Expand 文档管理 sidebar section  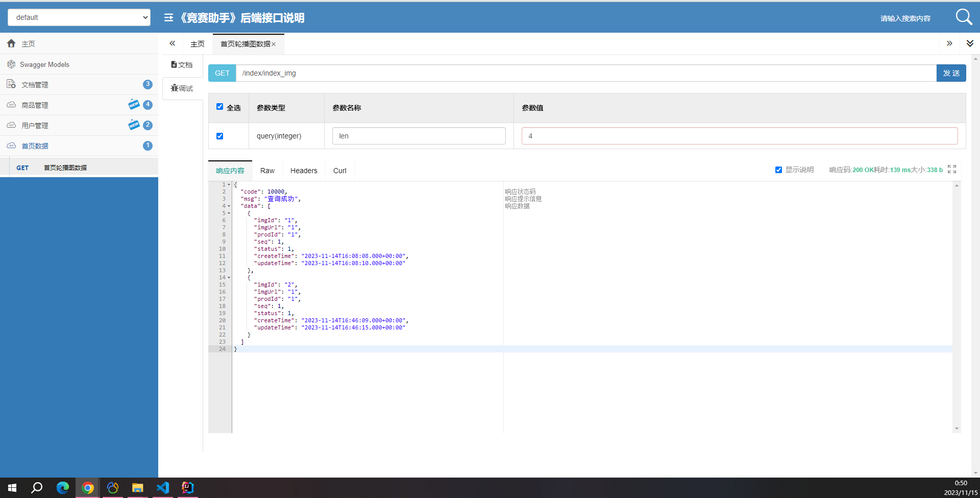point(79,85)
